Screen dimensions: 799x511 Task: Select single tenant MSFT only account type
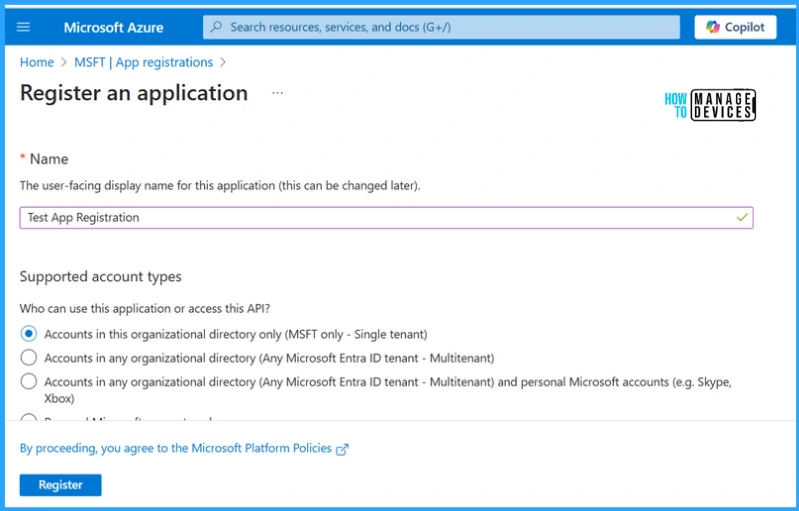point(29,334)
